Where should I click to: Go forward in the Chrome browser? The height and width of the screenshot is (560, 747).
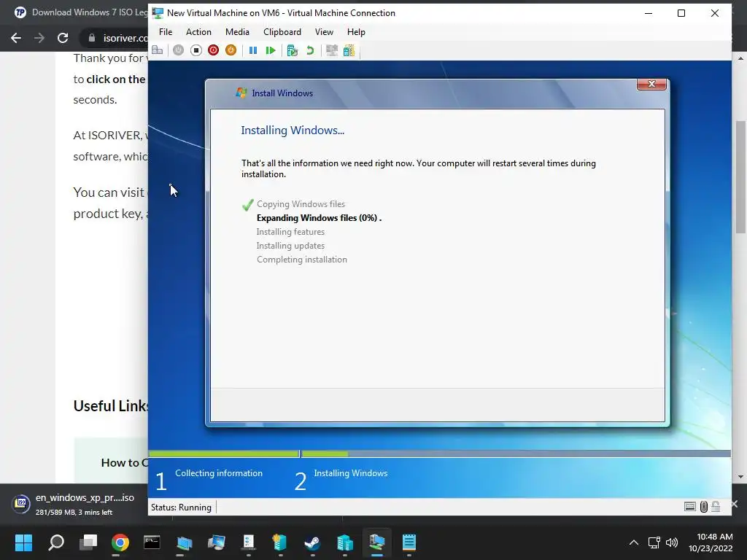pos(39,38)
